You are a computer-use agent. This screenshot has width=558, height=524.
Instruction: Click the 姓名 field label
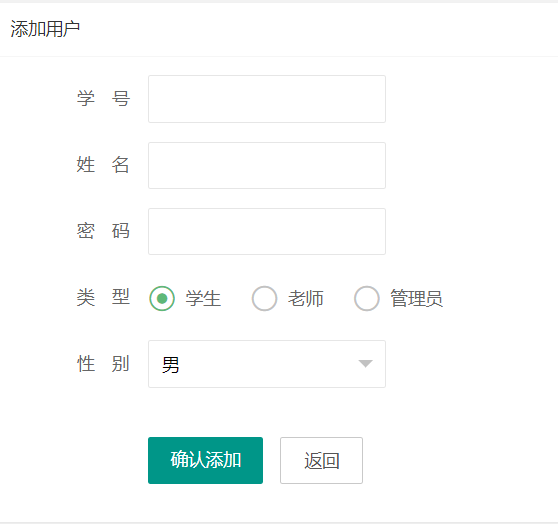click(103, 165)
